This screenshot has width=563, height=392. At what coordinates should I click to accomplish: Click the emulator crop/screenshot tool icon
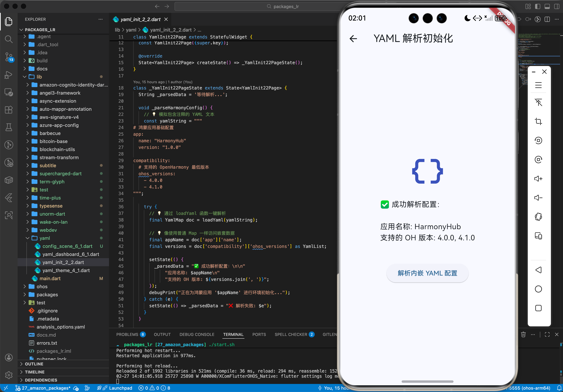tap(538, 121)
